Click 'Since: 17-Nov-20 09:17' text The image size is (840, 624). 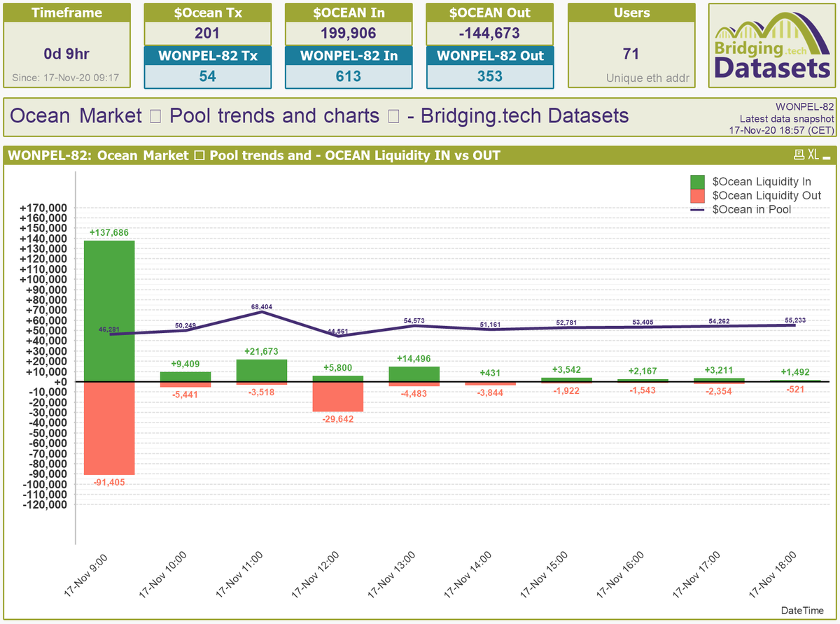[66, 78]
